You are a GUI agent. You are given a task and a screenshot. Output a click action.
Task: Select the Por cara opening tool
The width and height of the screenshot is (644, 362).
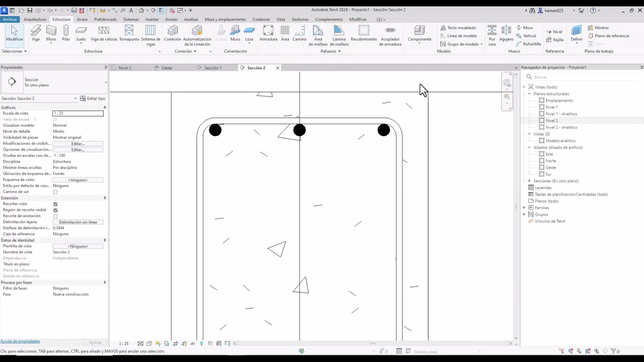[492, 36]
